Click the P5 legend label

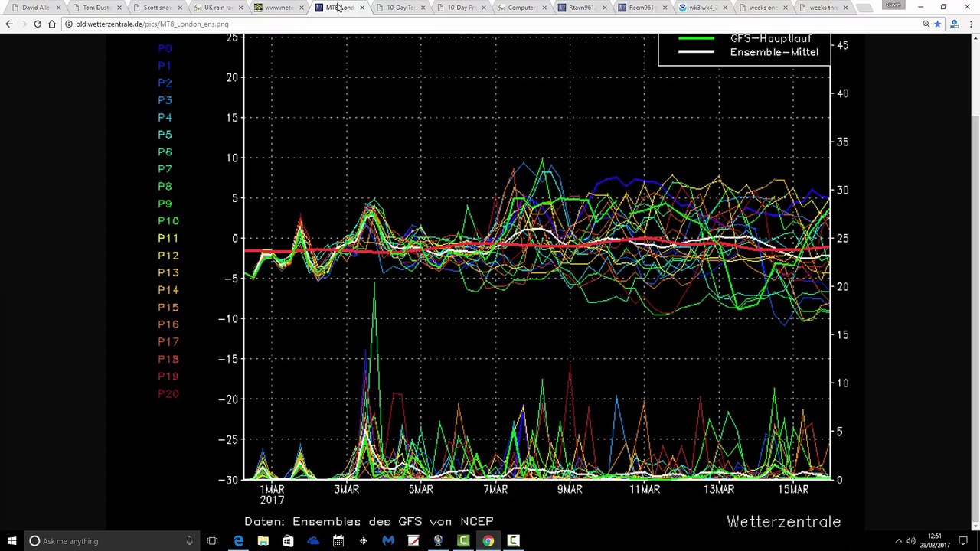[165, 135]
